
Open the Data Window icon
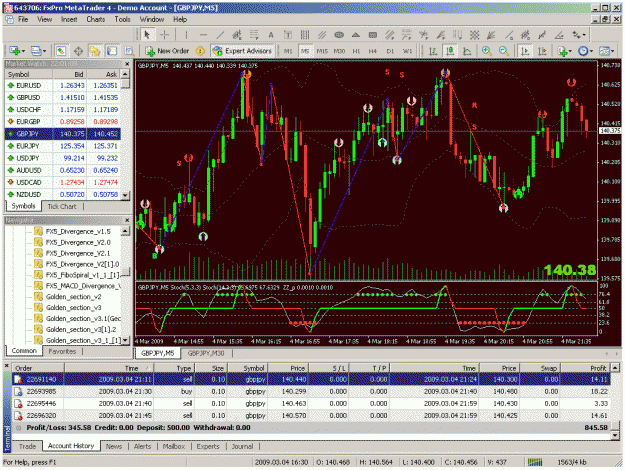click(78, 51)
